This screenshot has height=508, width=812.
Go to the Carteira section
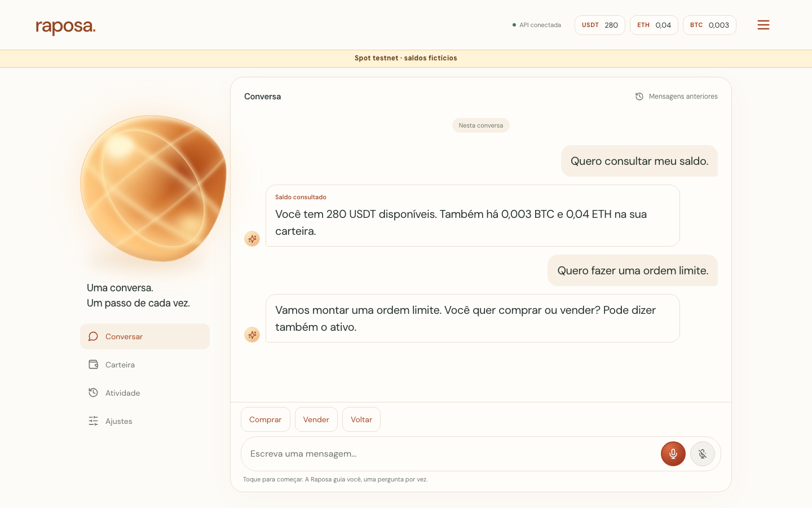point(145,365)
